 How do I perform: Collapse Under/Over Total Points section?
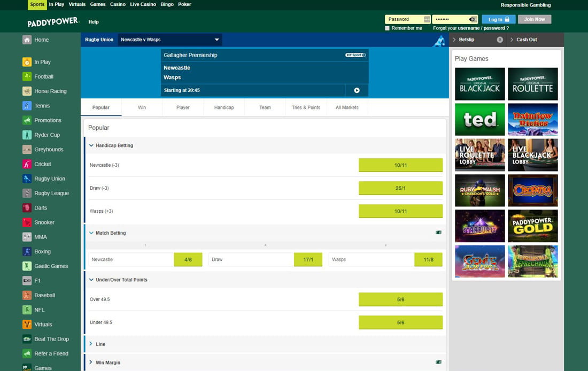click(91, 280)
